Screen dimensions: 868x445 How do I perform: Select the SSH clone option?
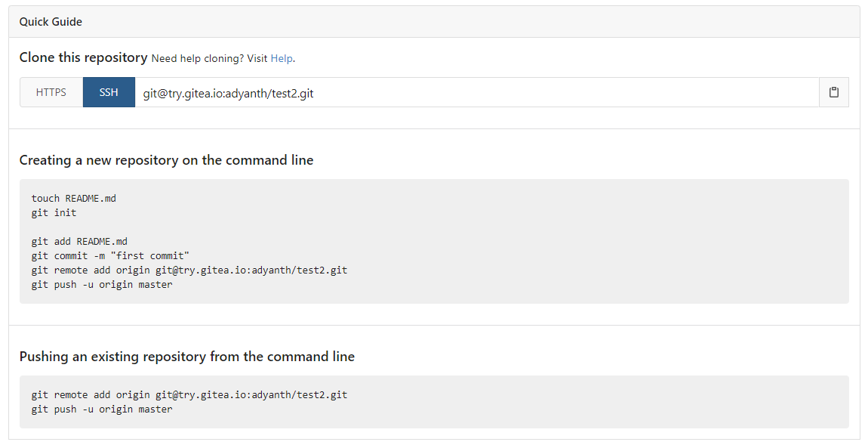click(x=109, y=92)
